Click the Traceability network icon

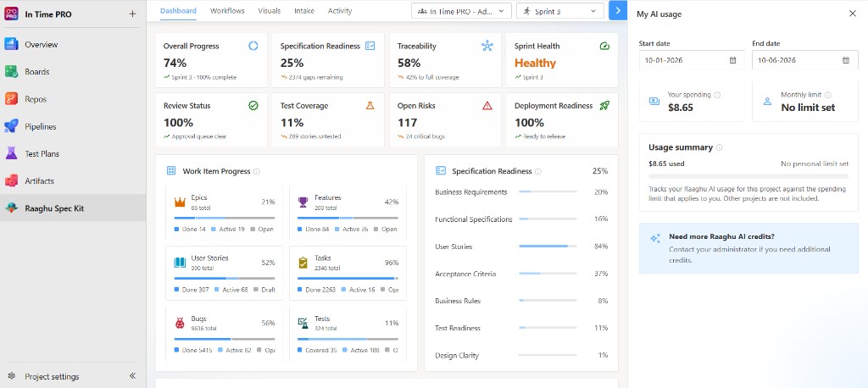pos(487,46)
